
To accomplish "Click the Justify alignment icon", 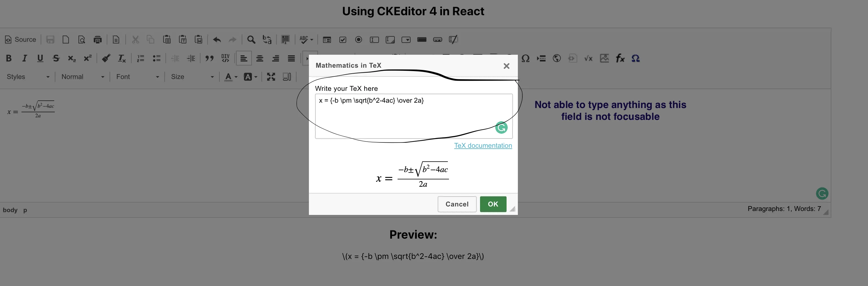I will 291,58.
